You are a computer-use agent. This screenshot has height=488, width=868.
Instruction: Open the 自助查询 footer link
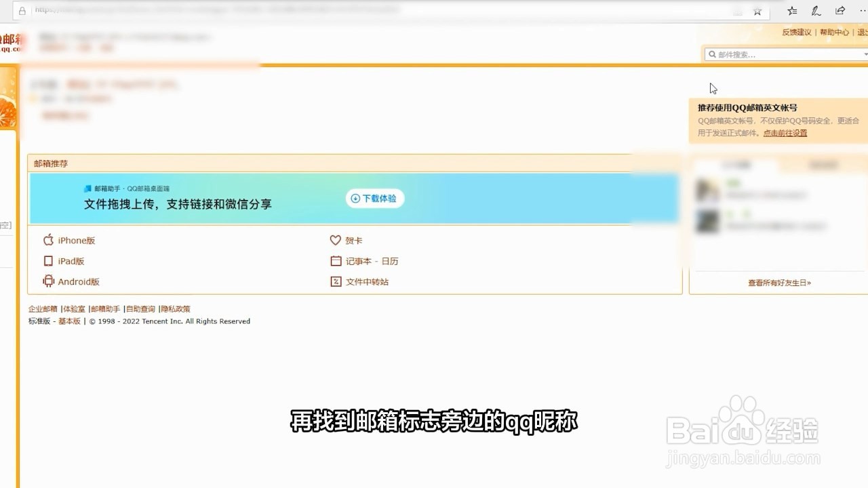[x=140, y=309]
